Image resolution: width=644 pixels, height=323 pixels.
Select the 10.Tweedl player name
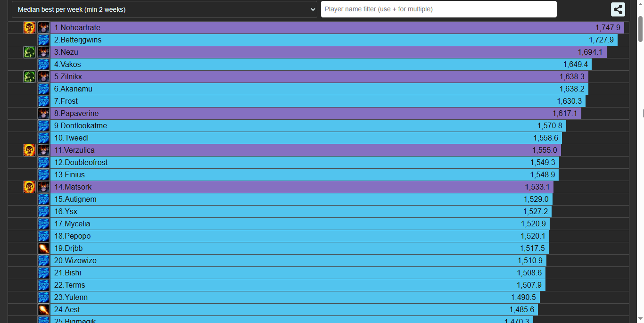click(x=71, y=138)
